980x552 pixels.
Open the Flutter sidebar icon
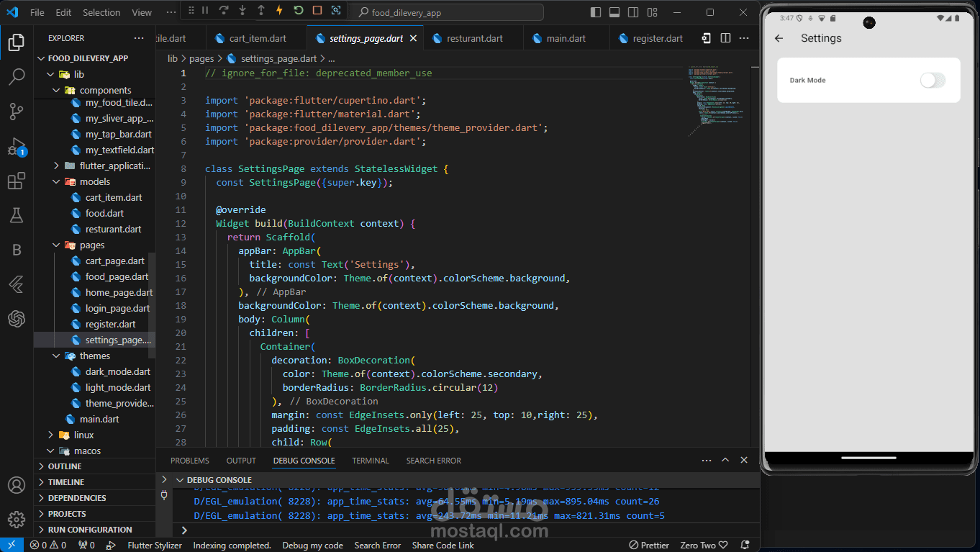(x=16, y=284)
